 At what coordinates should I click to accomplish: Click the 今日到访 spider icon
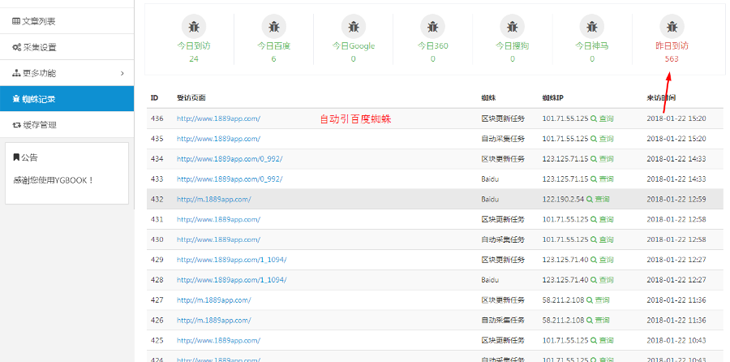[194, 27]
